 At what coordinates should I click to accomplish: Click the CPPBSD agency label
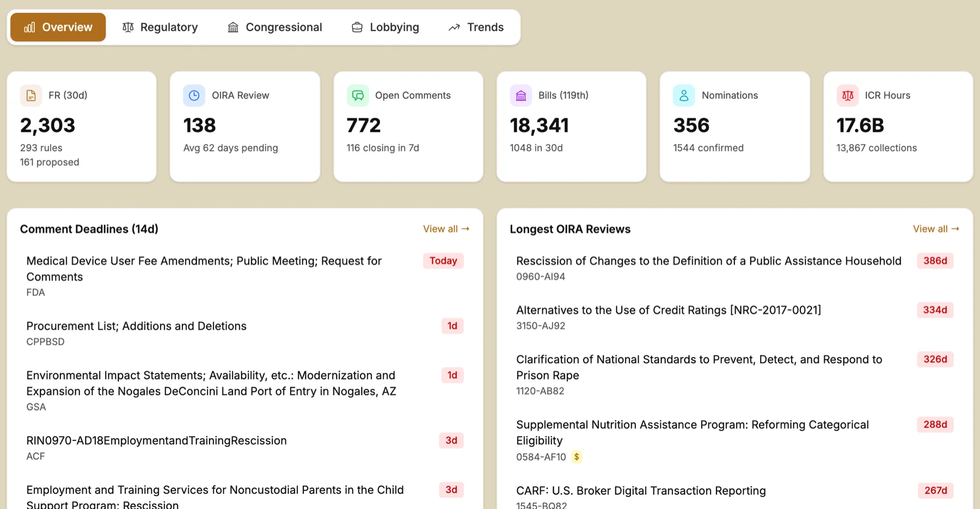(x=46, y=342)
